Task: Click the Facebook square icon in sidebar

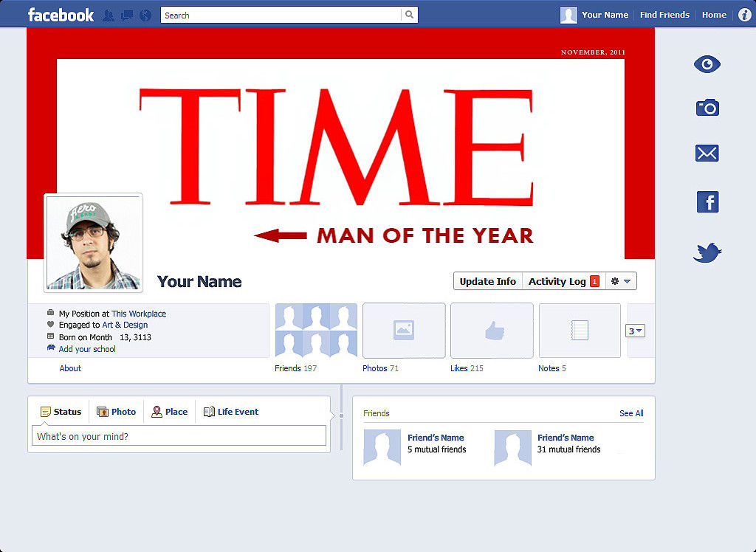Action: 707,202
